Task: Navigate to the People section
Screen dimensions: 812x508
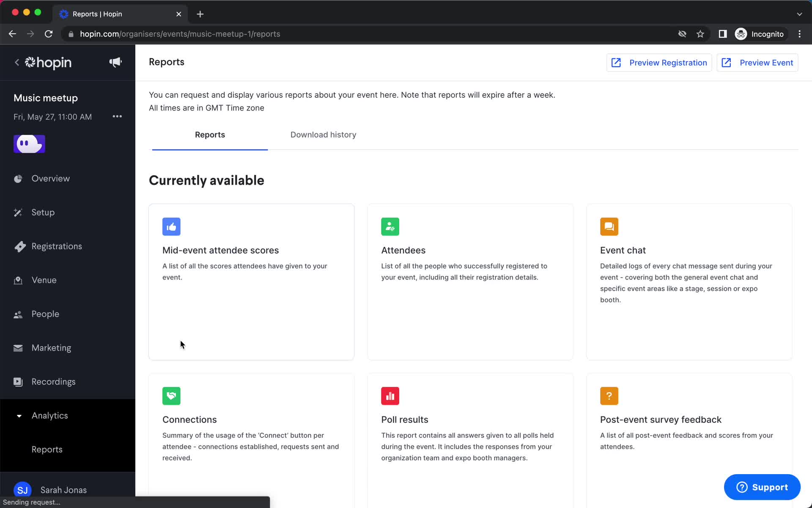Action: [46, 314]
